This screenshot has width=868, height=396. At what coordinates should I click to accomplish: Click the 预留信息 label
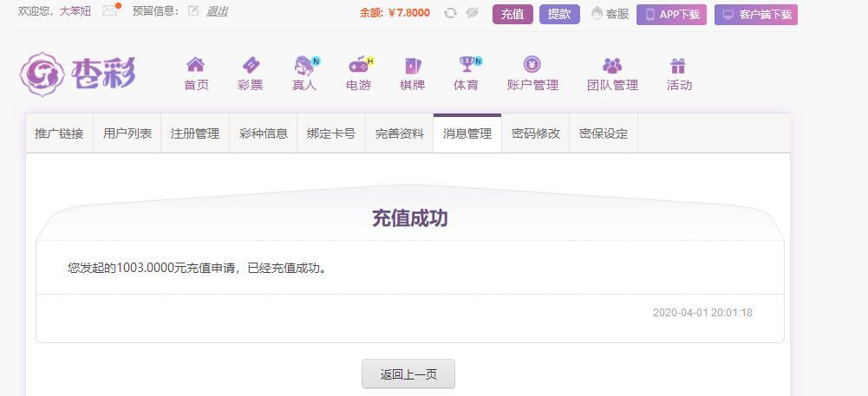(155, 11)
